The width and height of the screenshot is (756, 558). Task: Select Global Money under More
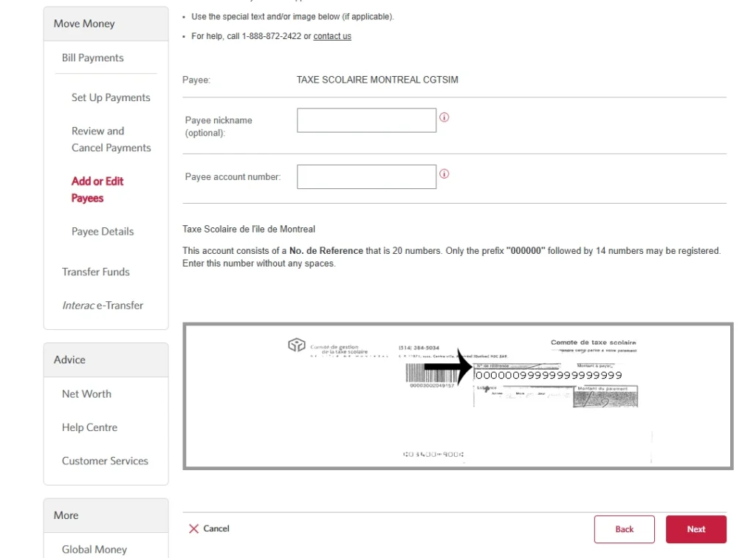94,549
